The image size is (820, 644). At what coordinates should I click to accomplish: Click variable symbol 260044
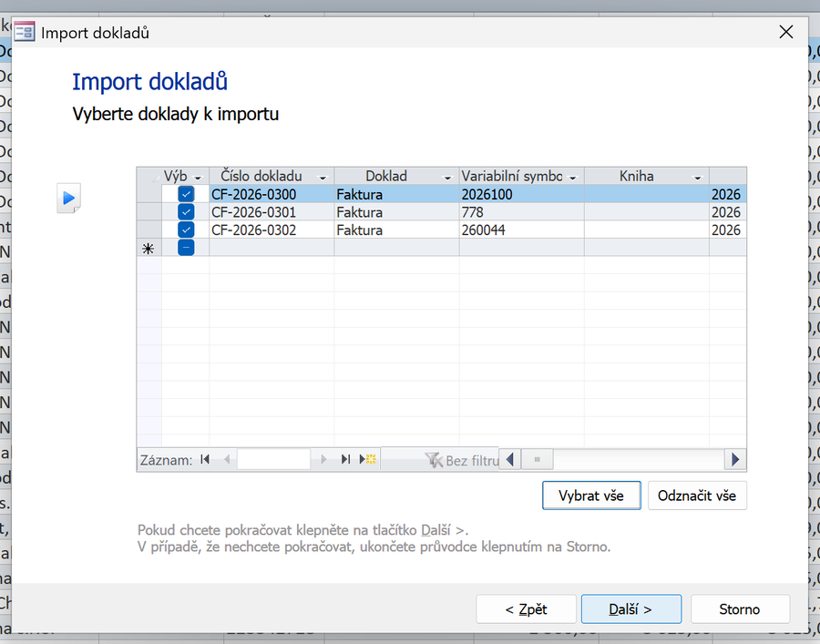[x=522, y=230]
